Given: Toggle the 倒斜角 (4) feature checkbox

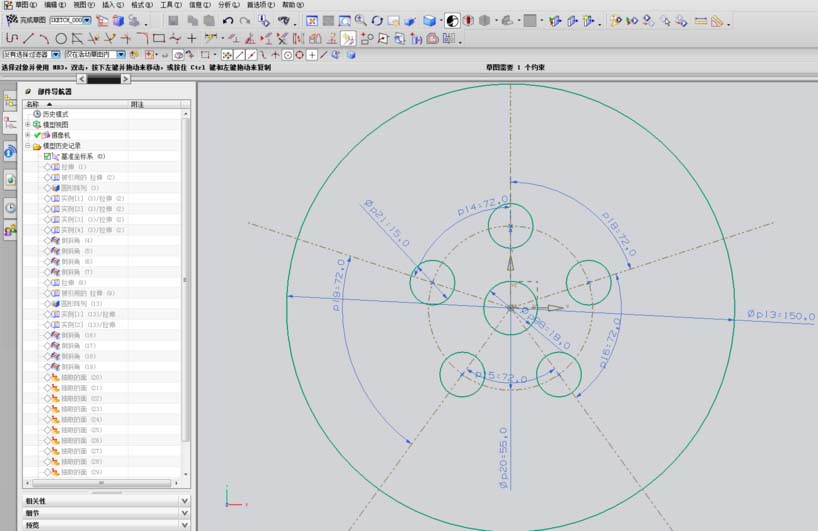Looking at the screenshot, I should (x=47, y=240).
